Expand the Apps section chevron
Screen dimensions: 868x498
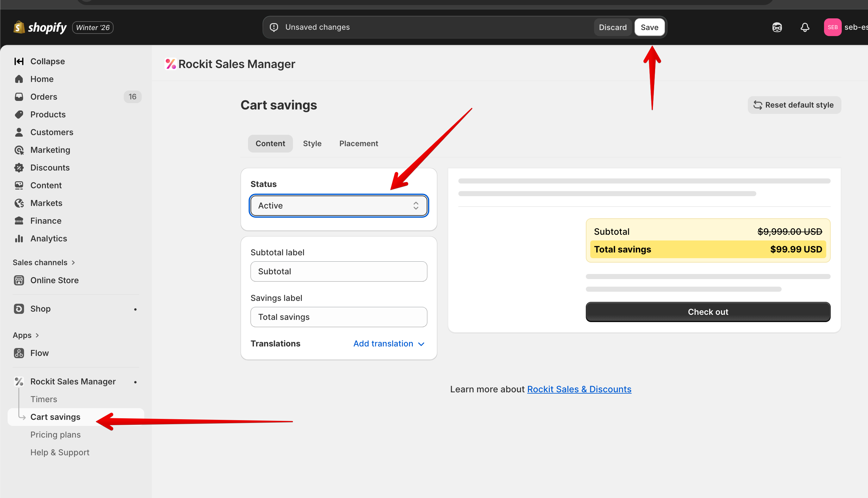[x=37, y=335]
